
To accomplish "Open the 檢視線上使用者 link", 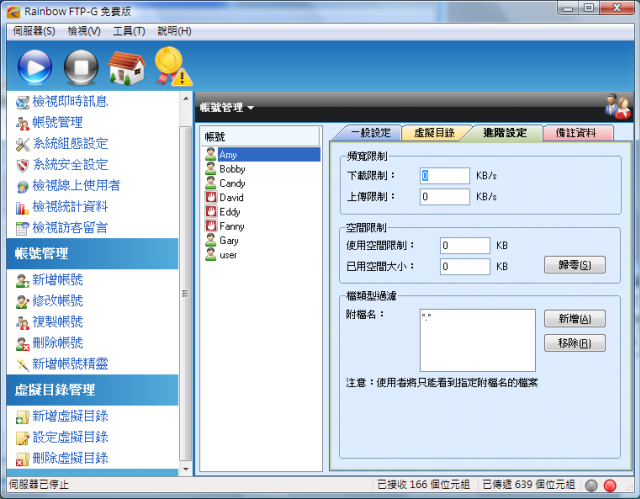I will [x=76, y=186].
